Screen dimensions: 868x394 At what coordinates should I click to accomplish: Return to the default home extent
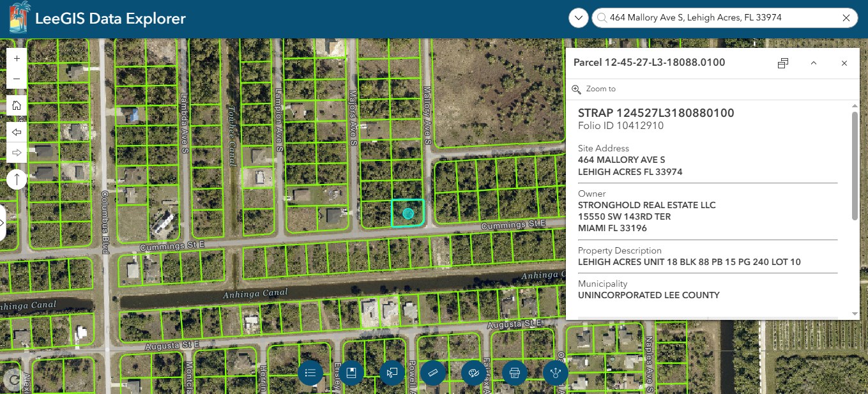click(17, 105)
